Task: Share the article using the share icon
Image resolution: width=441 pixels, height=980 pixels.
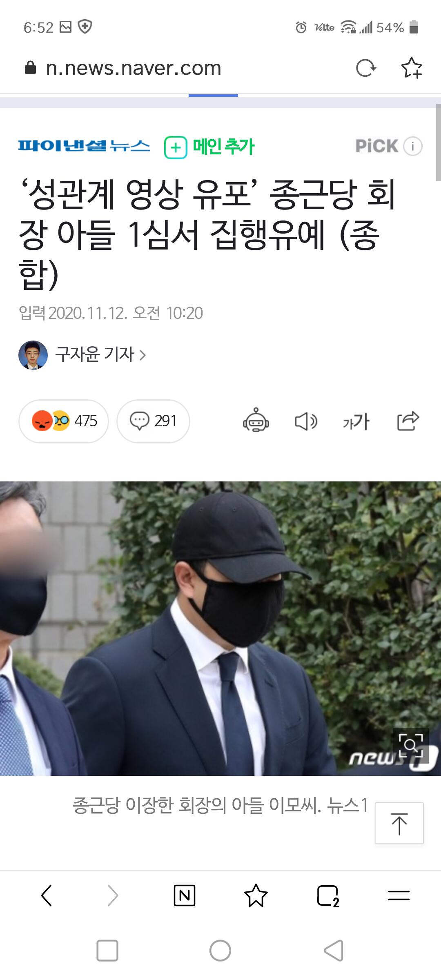Action: tap(408, 421)
